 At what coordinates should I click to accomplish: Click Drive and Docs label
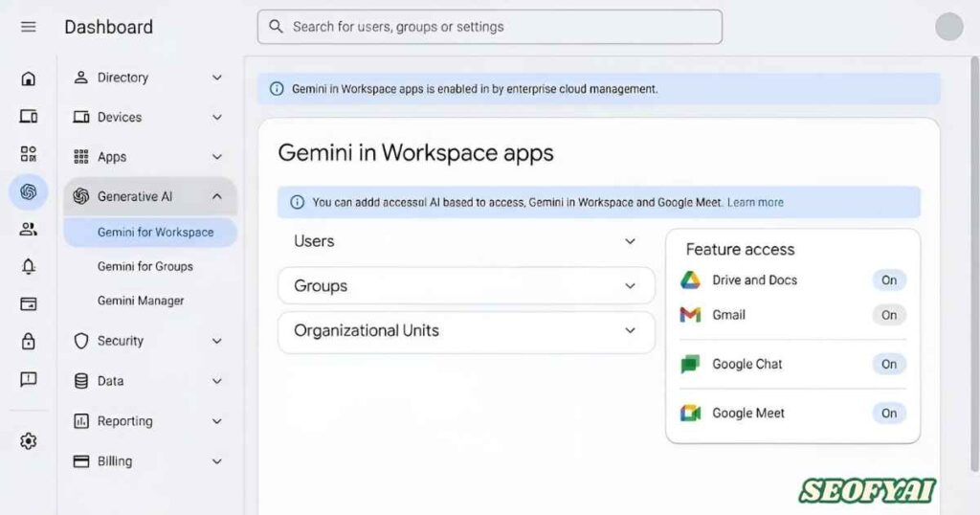coord(754,280)
